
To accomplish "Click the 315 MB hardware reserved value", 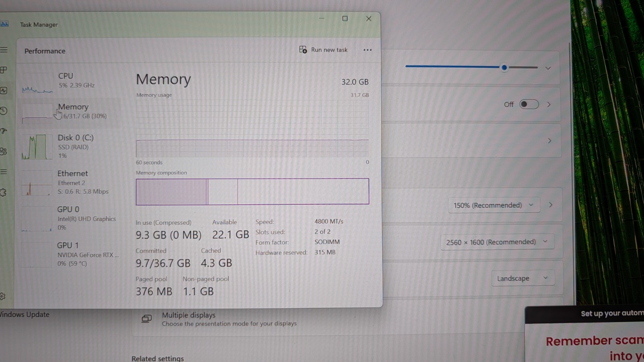I will (x=325, y=252).
